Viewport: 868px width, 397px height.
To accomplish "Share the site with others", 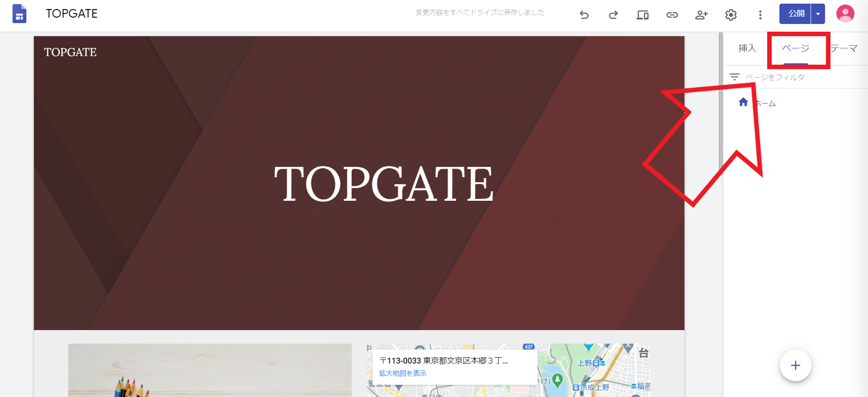I will point(701,15).
